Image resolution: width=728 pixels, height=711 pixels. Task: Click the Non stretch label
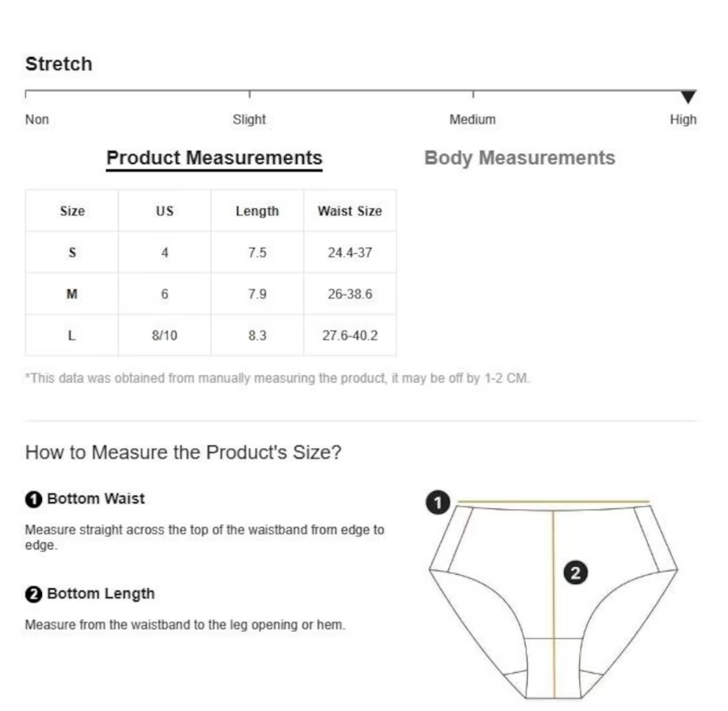[x=36, y=120]
